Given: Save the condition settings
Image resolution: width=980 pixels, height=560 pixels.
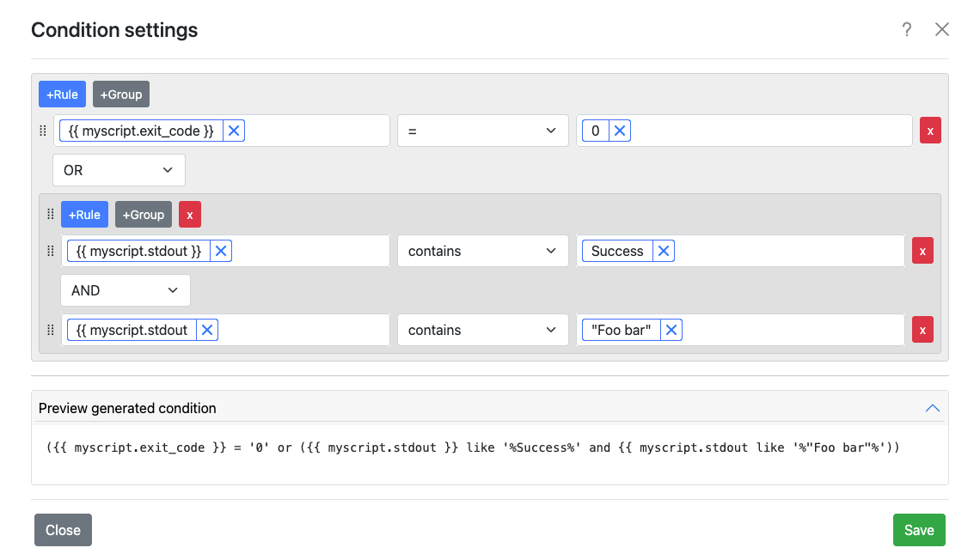Looking at the screenshot, I should tap(918, 530).
